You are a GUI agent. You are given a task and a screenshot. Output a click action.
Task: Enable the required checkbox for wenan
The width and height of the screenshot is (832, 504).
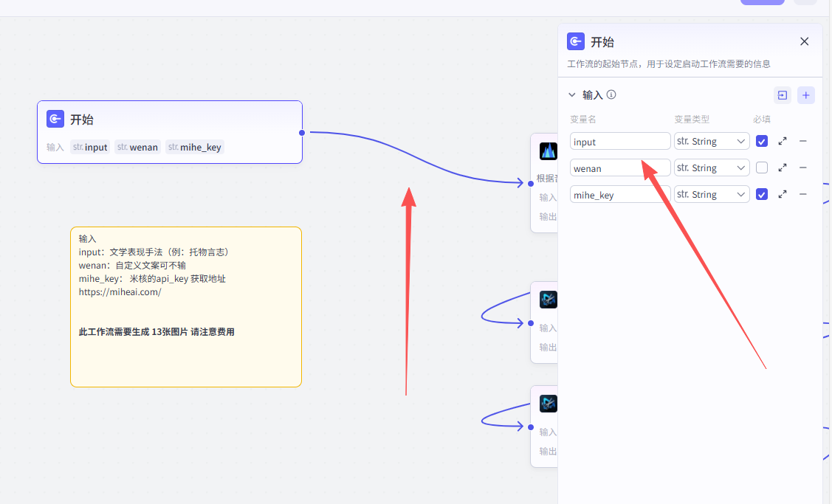click(762, 168)
